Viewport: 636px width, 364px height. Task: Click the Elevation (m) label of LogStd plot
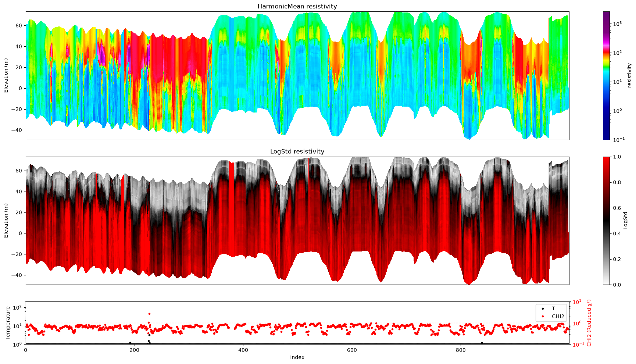pos(6,221)
